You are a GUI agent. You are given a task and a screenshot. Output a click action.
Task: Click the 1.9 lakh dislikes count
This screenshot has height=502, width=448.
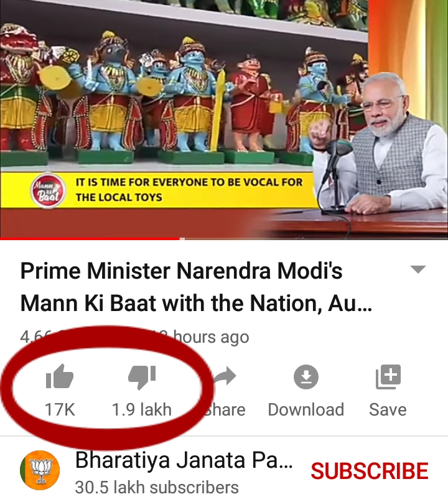coord(141,409)
